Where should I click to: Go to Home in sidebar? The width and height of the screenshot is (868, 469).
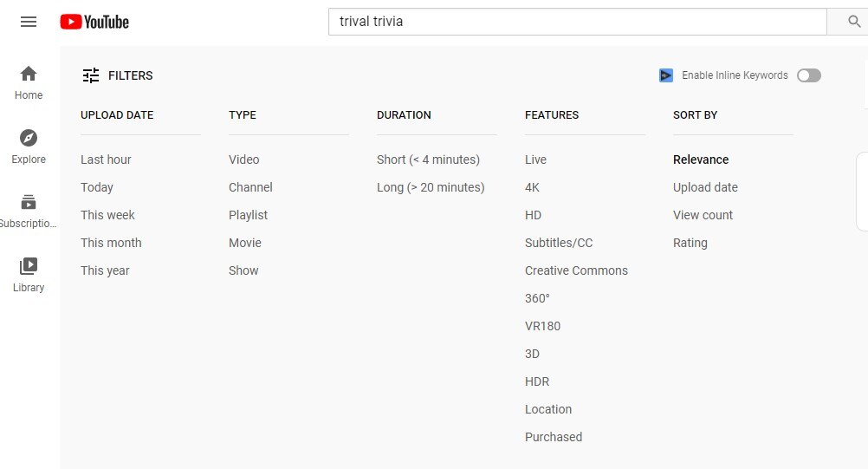(29, 82)
